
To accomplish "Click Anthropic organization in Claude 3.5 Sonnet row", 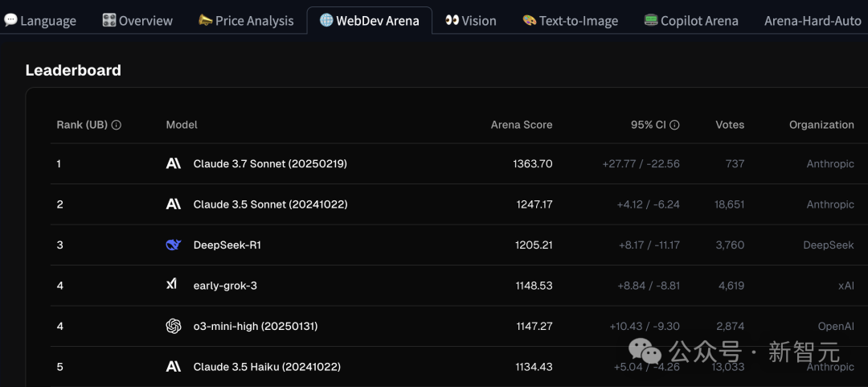I will point(830,204).
